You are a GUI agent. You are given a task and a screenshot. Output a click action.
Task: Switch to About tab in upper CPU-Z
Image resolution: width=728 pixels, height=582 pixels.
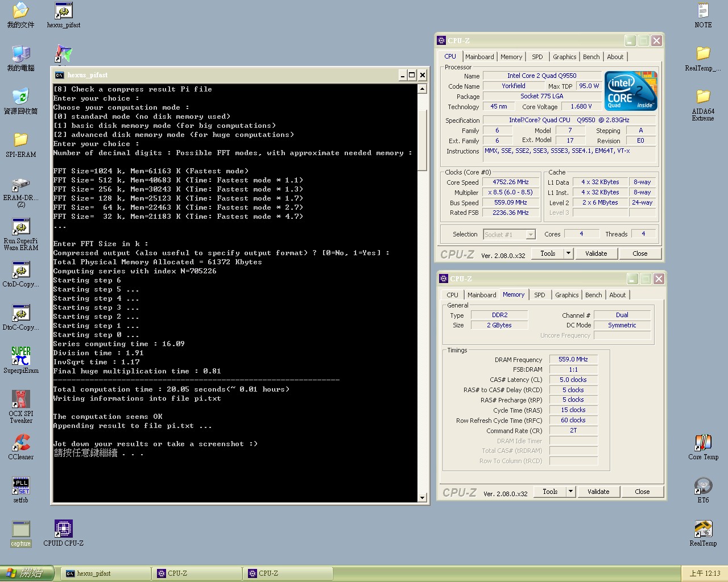click(615, 57)
